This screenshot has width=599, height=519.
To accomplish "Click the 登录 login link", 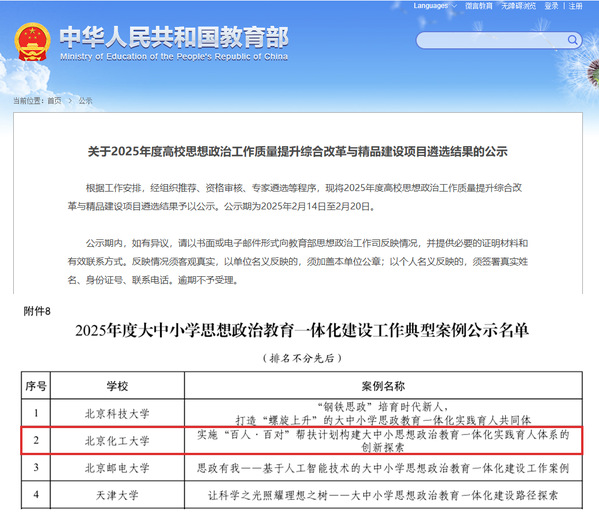I will click(x=551, y=6).
